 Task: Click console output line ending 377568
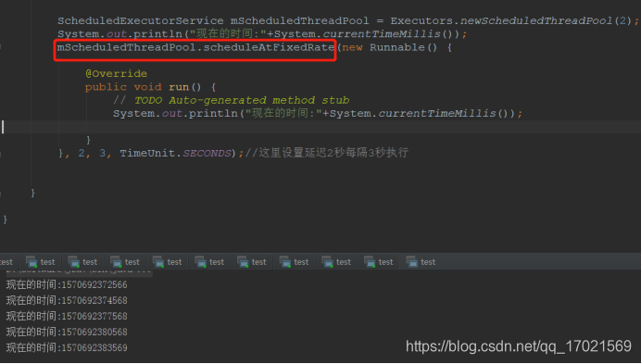tap(67, 316)
